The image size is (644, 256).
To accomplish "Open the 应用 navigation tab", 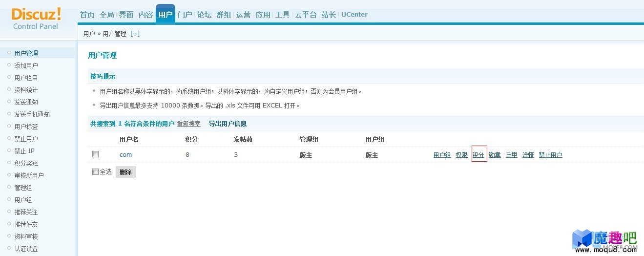I will (263, 15).
